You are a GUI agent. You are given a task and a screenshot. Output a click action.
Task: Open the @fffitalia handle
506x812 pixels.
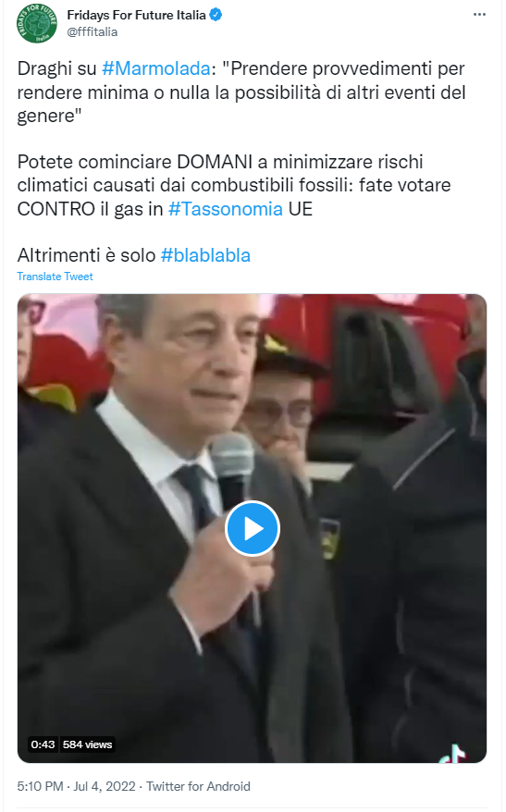point(93,32)
